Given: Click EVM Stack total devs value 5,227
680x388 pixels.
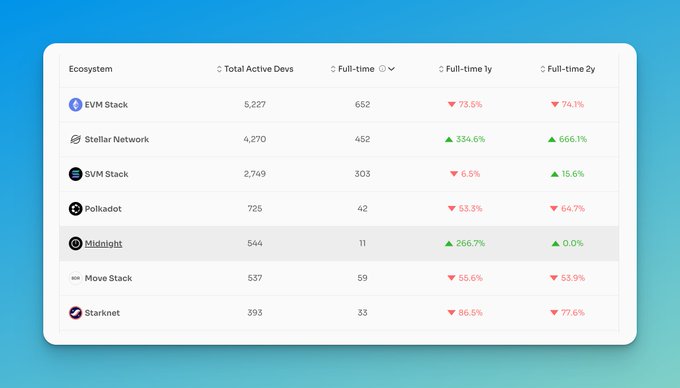Looking at the screenshot, I should [255, 104].
